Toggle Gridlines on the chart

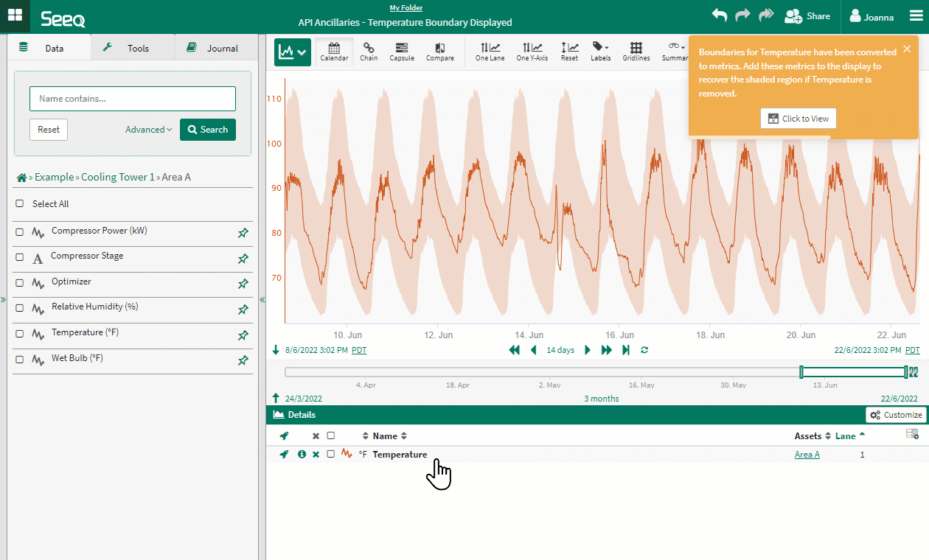pos(636,52)
